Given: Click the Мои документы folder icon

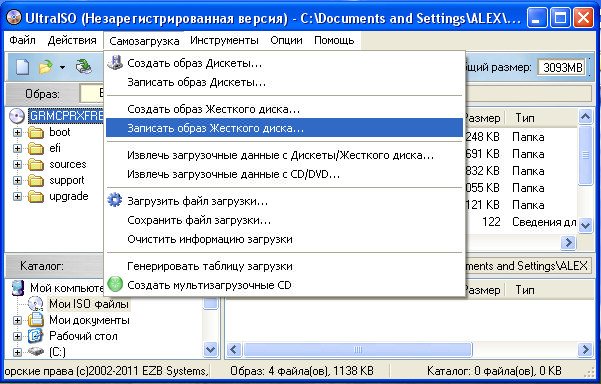Looking at the screenshot, I should pyautogui.click(x=36, y=320).
